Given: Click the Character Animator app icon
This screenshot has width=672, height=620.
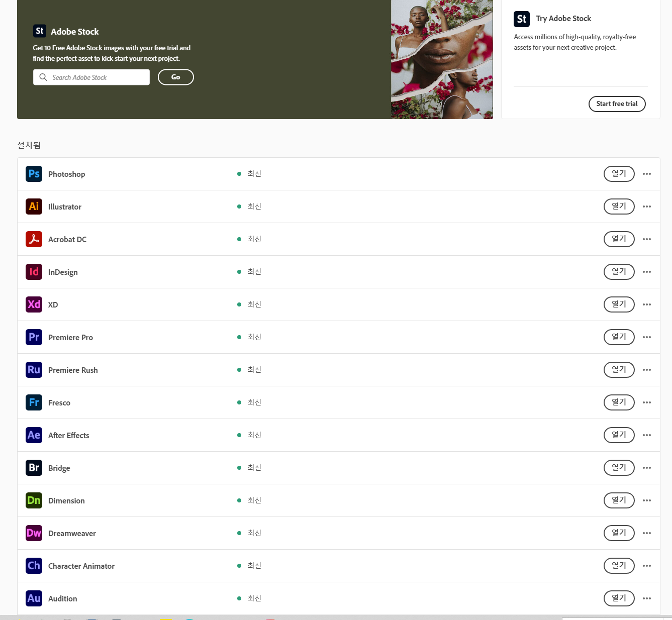Looking at the screenshot, I should 34,566.
